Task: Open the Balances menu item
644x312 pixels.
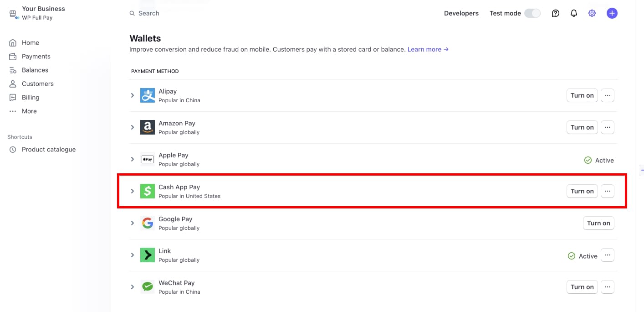Action: [x=35, y=70]
